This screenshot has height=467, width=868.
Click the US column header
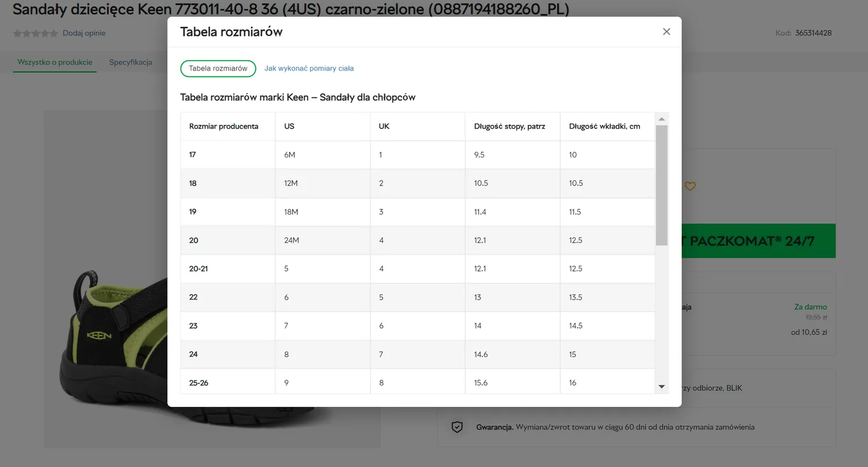289,126
